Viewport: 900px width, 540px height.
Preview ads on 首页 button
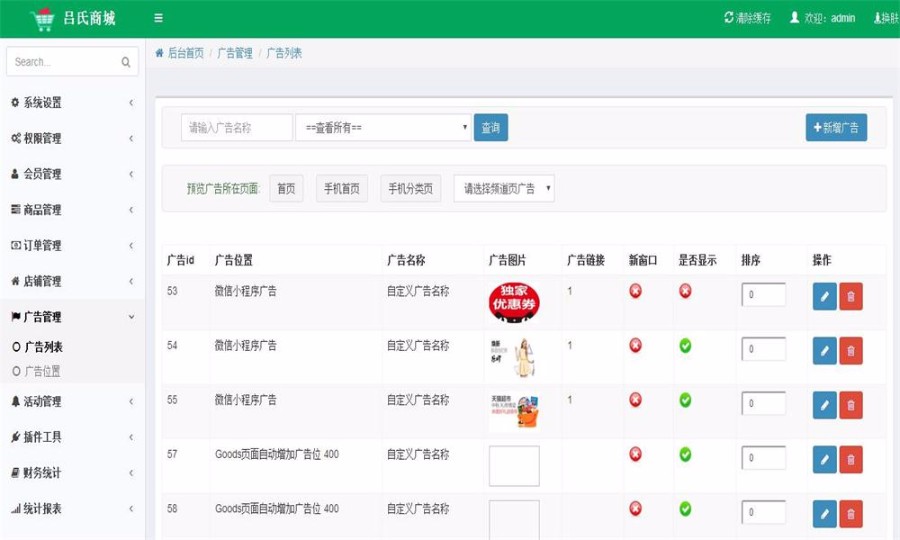(286, 188)
